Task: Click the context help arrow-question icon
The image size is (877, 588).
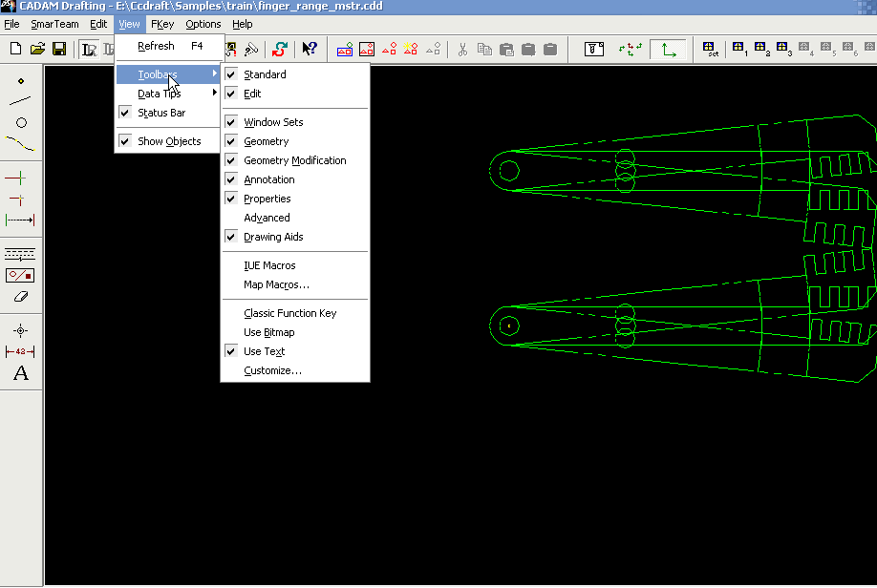Action: coord(310,50)
